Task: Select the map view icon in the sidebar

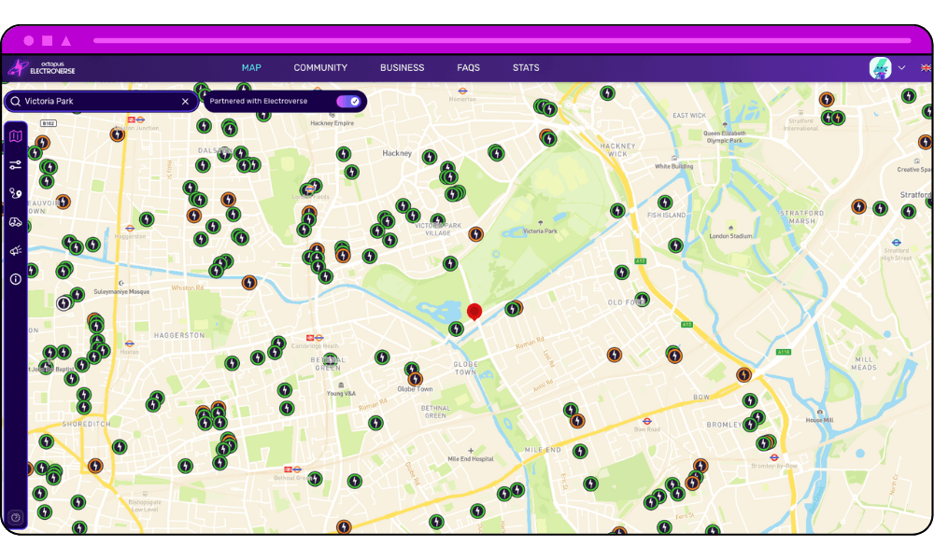Action: (16, 136)
